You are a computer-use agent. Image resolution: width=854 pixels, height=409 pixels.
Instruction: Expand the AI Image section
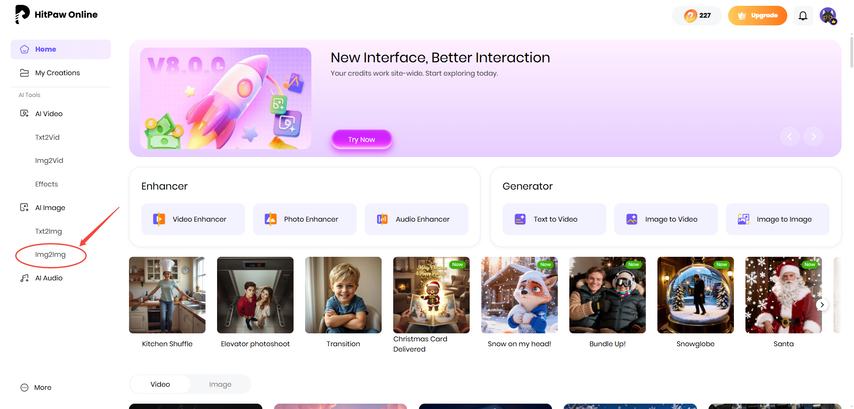49,207
